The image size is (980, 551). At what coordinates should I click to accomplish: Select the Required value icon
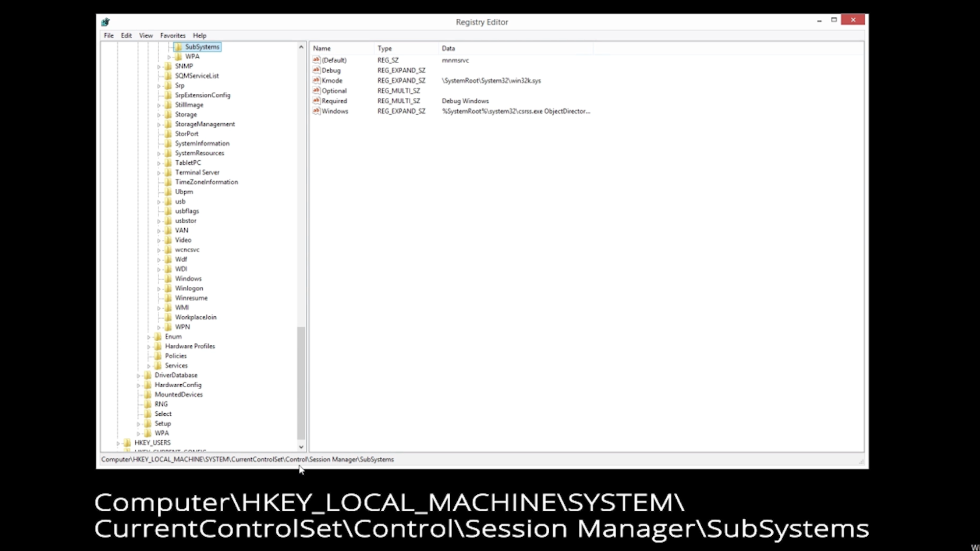316,101
